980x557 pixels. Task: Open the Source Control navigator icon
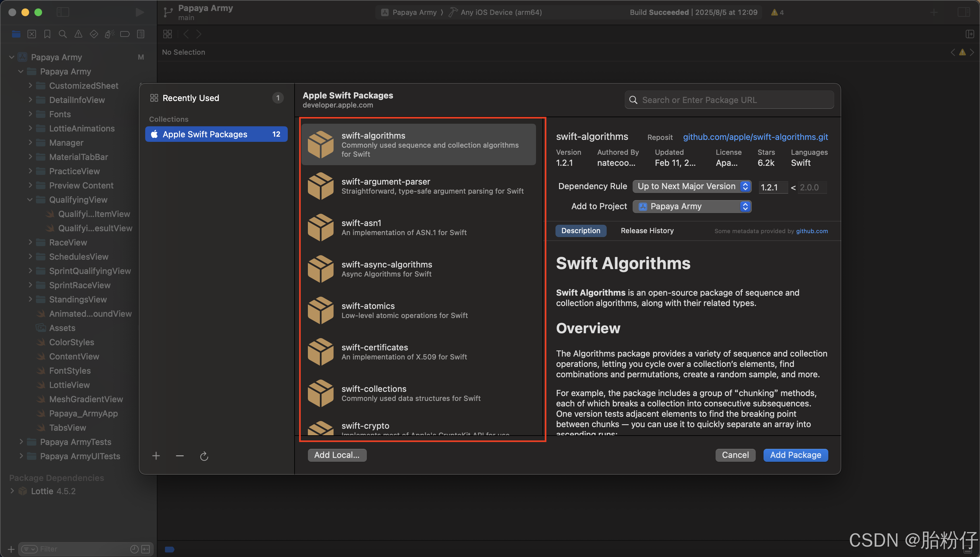tap(32, 34)
